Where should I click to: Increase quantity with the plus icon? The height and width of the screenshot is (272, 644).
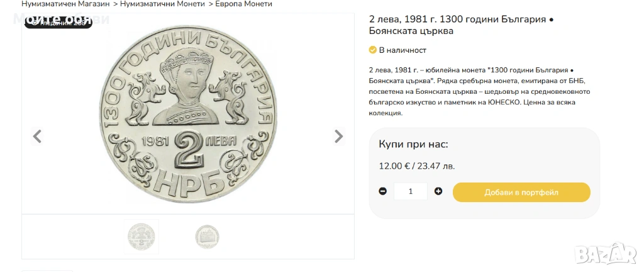[x=438, y=191]
